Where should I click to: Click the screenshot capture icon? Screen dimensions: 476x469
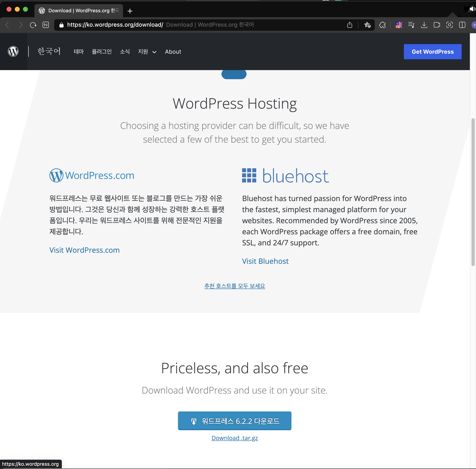tap(449, 25)
